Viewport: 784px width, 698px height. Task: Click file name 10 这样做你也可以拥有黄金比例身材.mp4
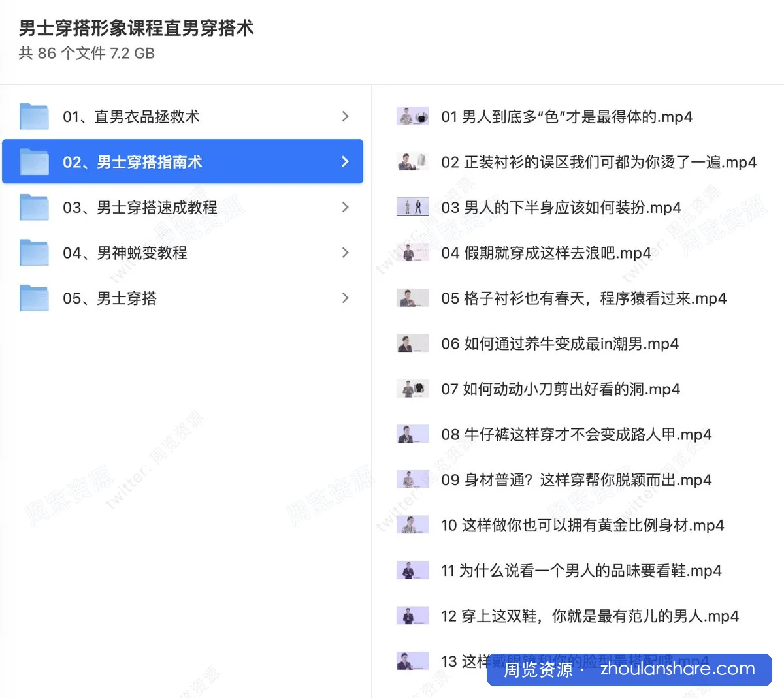[x=583, y=525]
